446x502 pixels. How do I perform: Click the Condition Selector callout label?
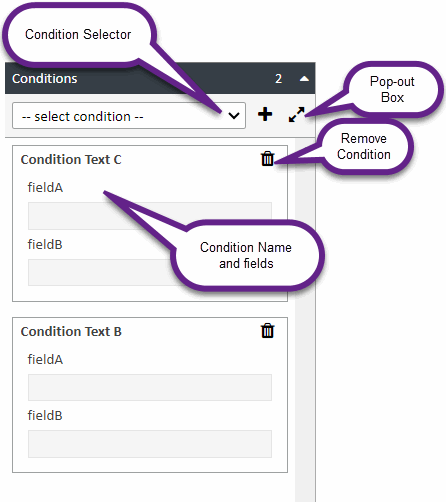[x=78, y=34]
